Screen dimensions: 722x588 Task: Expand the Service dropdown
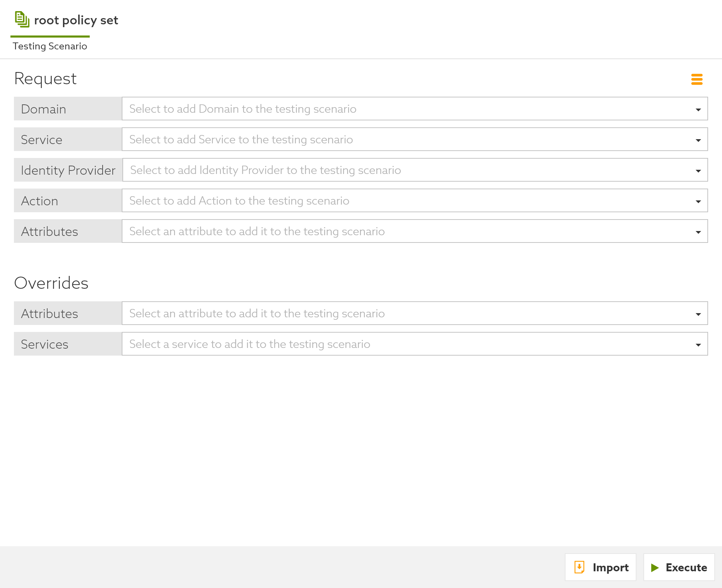[x=699, y=139]
